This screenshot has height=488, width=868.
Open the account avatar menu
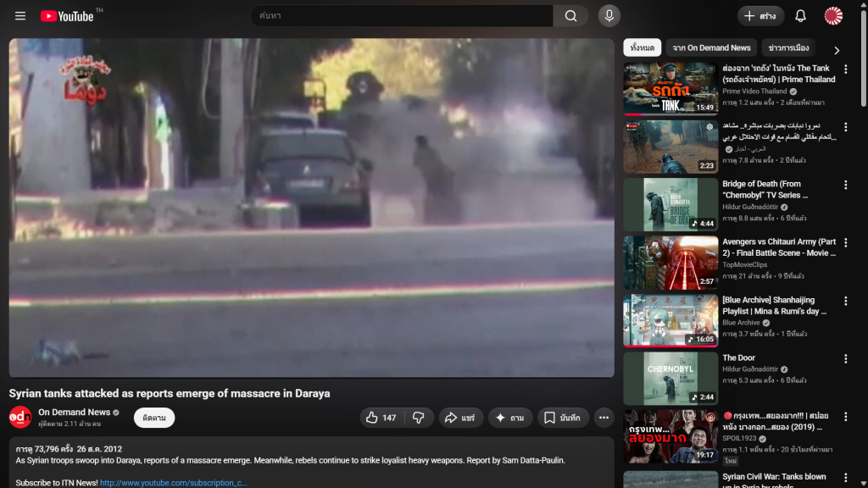[833, 16]
